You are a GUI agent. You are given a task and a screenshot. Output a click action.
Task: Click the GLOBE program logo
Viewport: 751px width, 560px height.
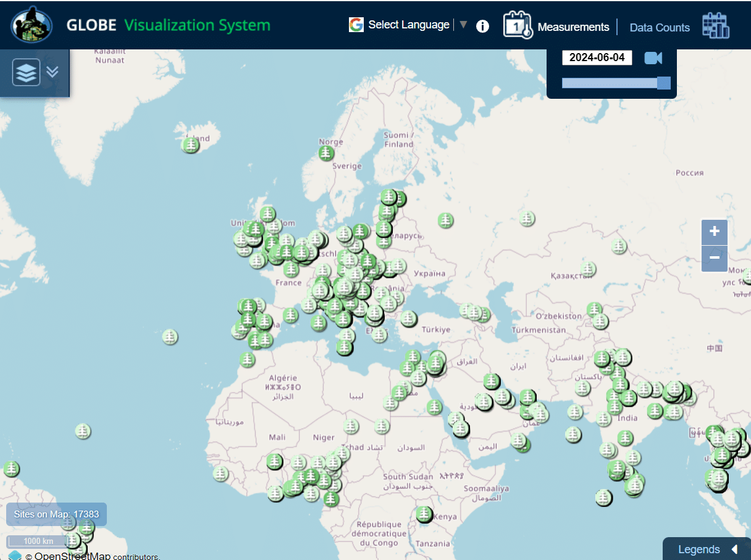[x=31, y=25]
